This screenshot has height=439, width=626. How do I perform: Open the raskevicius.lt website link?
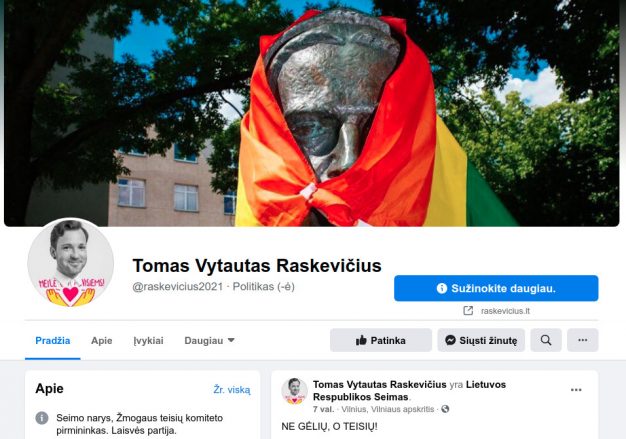[505, 311]
